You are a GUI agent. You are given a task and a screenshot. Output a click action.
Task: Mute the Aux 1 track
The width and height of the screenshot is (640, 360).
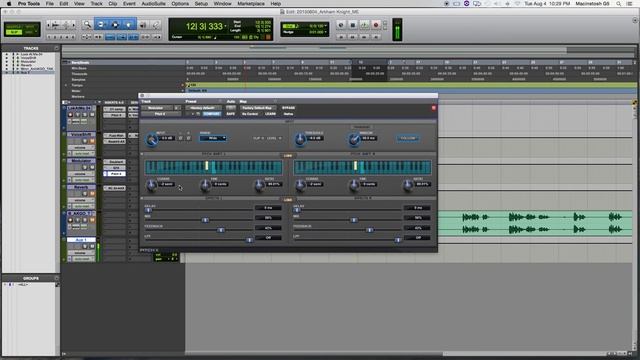(x=92, y=247)
